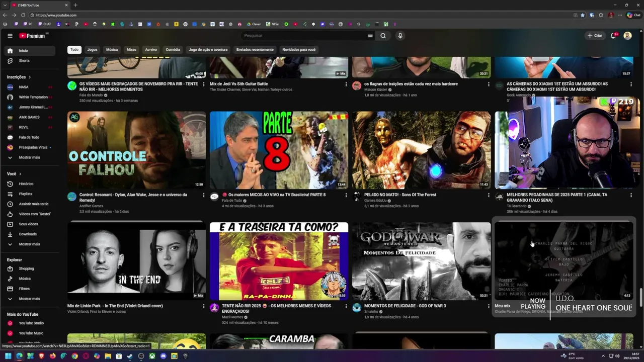Open In The End Linkin Park thumbnail
Screen dimensions: 644x362
tap(136, 261)
